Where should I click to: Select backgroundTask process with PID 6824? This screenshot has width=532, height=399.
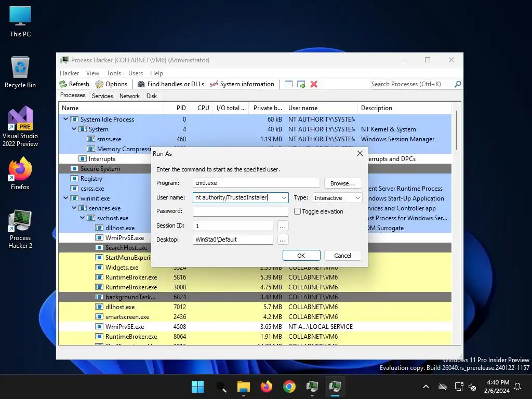255,297
